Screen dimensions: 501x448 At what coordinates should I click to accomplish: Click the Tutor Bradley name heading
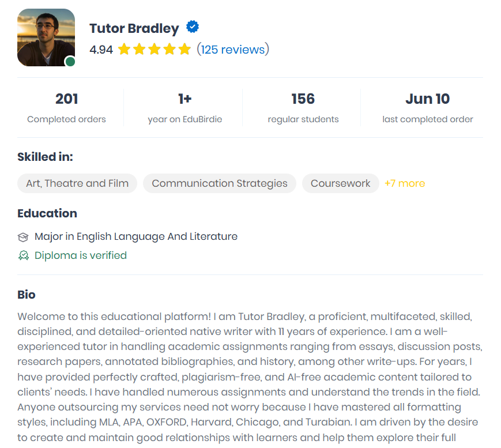(x=134, y=28)
